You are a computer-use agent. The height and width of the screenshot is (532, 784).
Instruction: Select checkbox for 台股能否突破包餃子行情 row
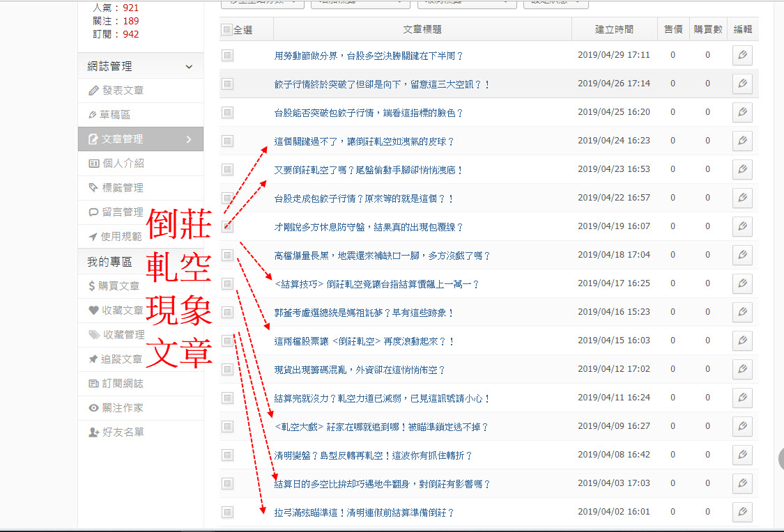pyautogui.click(x=227, y=112)
